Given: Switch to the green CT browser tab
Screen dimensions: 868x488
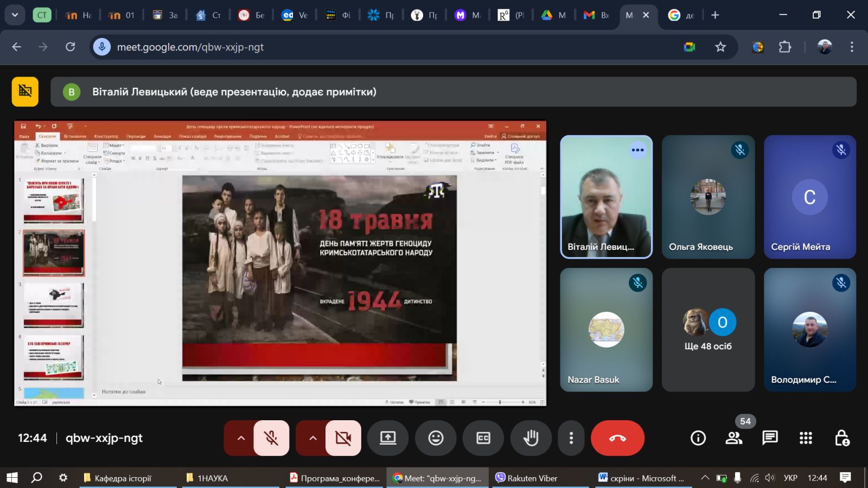Looking at the screenshot, I should click(42, 15).
